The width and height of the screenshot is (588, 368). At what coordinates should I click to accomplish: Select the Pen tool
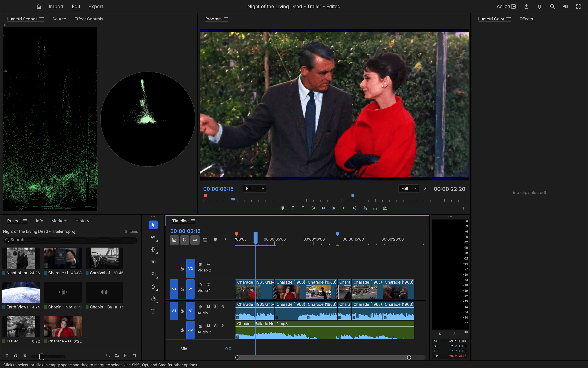pyautogui.click(x=153, y=287)
